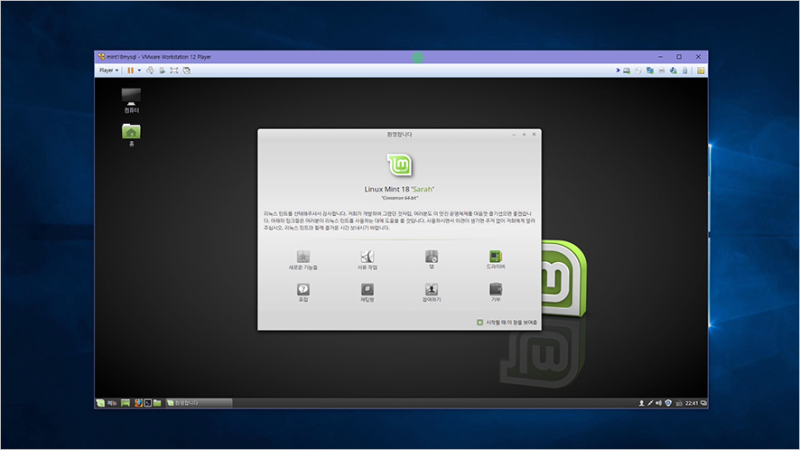
Task: Click the Mint logo in welcome dialog
Action: [399, 165]
